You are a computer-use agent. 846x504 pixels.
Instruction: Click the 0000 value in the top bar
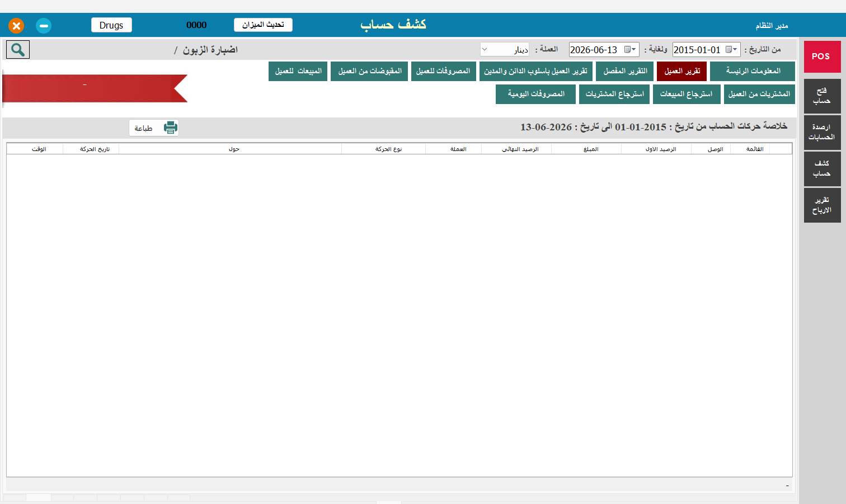[x=196, y=25]
